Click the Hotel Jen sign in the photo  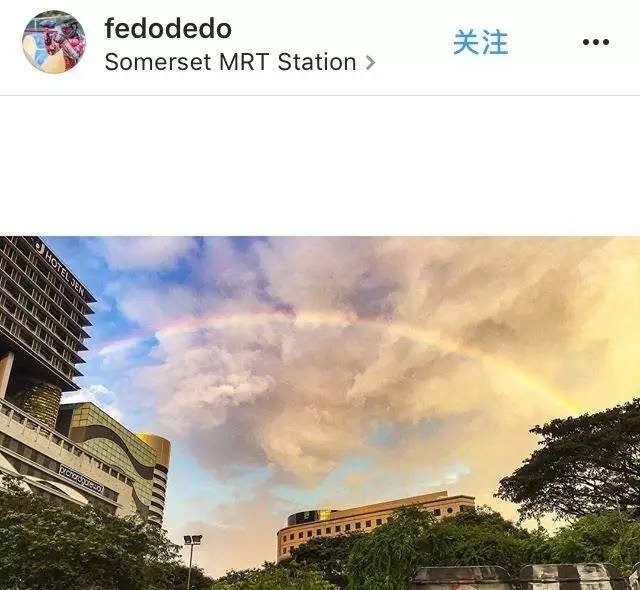[62, 267]
